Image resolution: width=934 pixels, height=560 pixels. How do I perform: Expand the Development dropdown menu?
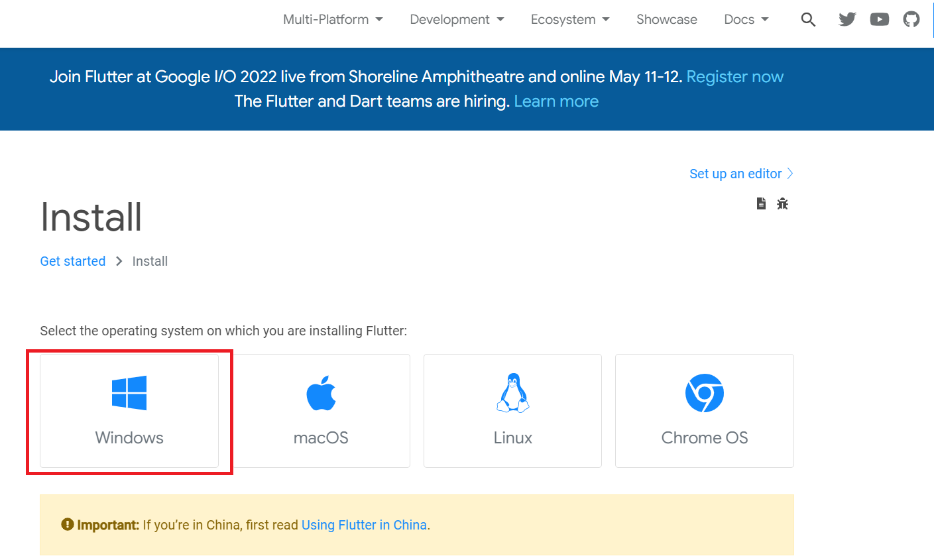point(457,19)
